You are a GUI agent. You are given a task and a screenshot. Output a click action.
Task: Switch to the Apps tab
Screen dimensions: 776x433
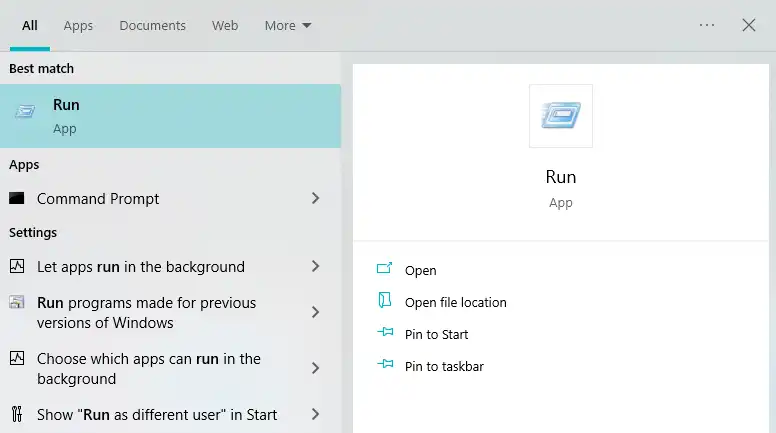point(78,25)
